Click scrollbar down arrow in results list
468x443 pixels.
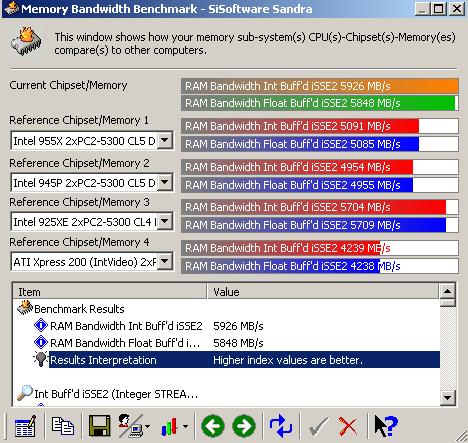pyautogui.click(x=447, y=397)
